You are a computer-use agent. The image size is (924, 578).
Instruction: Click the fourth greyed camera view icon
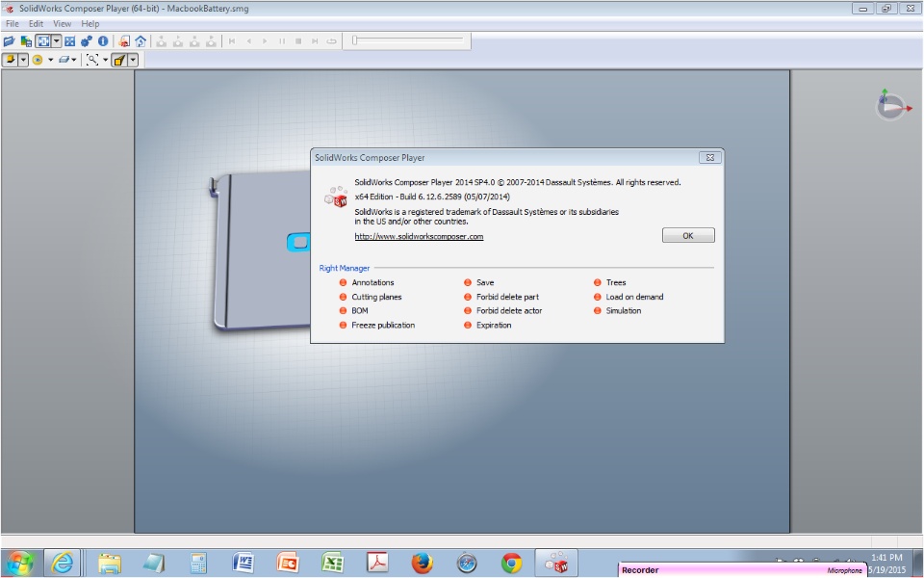pos(211,41)
